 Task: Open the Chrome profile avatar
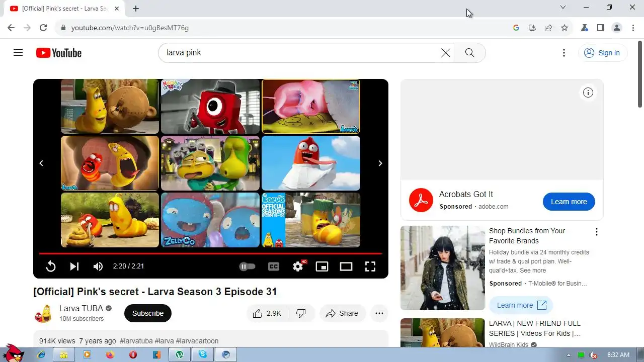click(617, 28)
